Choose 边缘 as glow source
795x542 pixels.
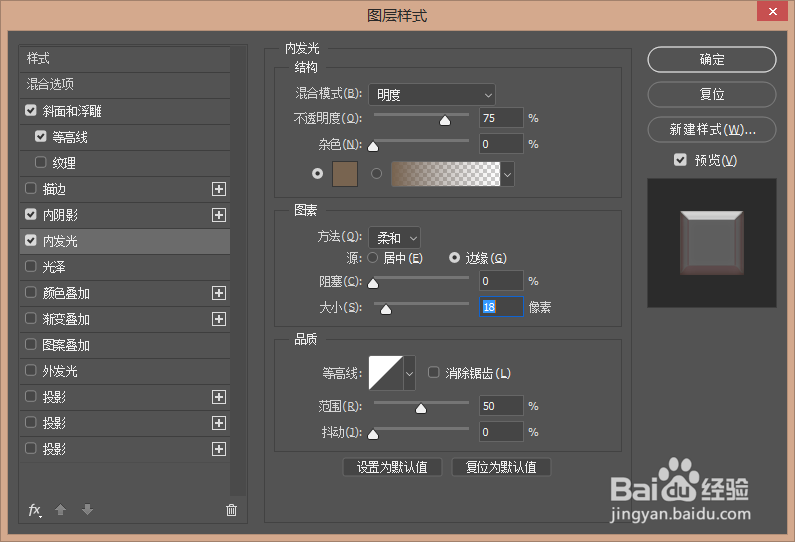[x=454, y=258]
